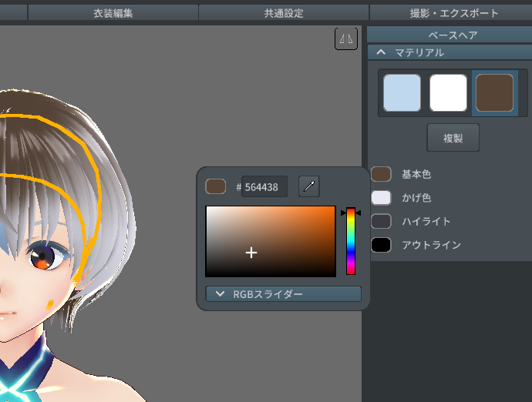Screen dimensions: 532x402
Task: Collapse the マテリアル section chevron
Action: (x=382, y=52)
